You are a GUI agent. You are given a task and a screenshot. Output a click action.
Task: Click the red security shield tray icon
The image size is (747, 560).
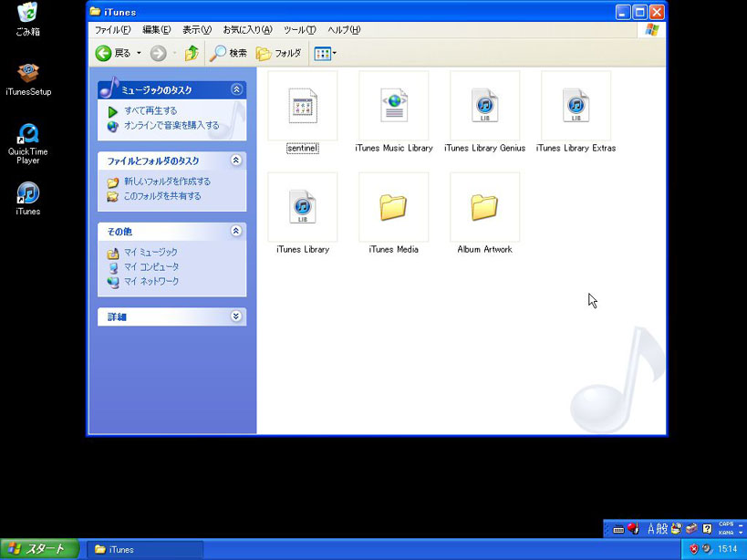tap(694, 550)
